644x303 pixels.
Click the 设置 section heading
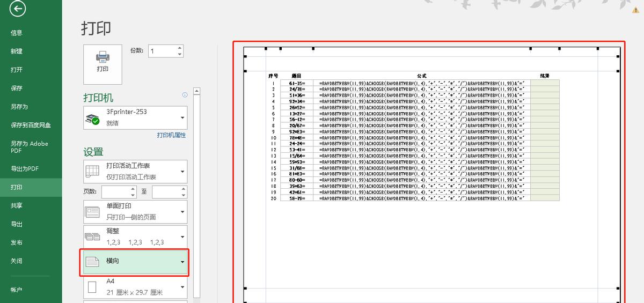(x=93, y=152)
